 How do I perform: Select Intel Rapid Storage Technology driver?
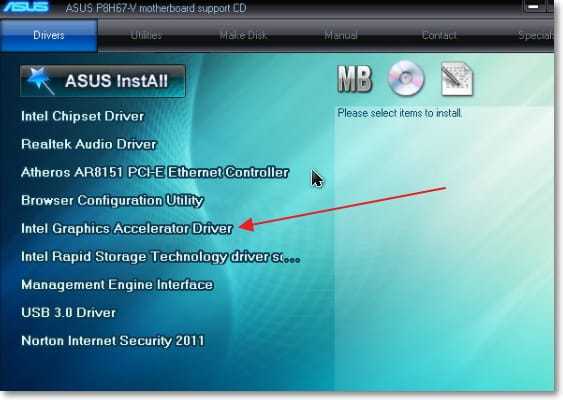coord(160,256)
